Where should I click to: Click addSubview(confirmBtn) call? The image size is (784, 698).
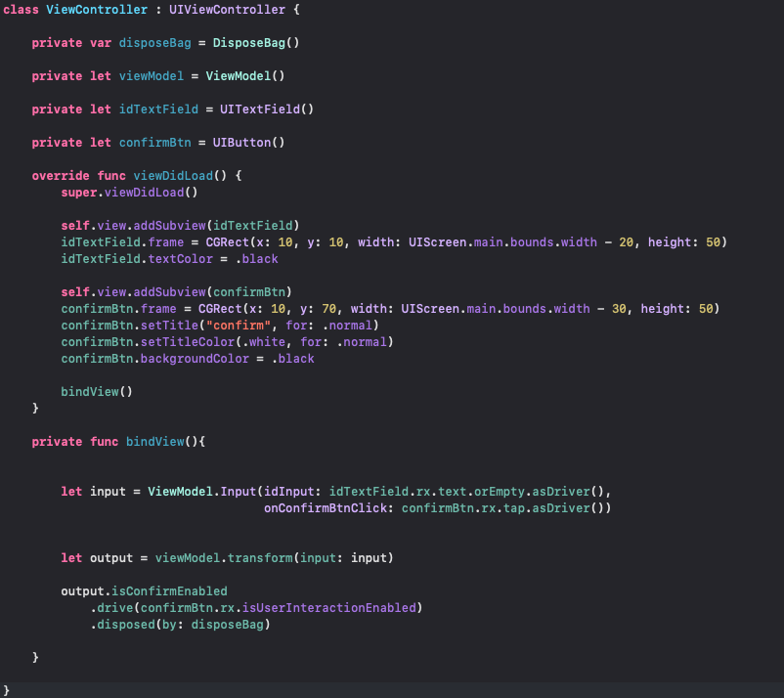pos(212,292)
